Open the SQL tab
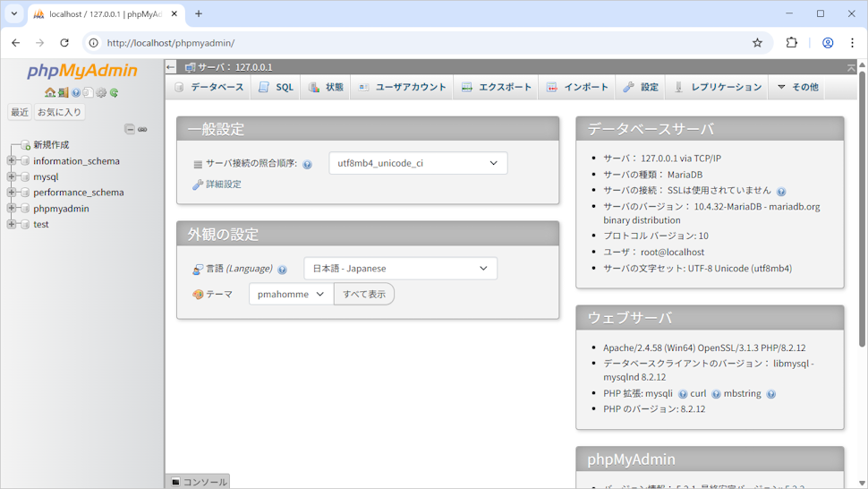 [x=277, y=87]
